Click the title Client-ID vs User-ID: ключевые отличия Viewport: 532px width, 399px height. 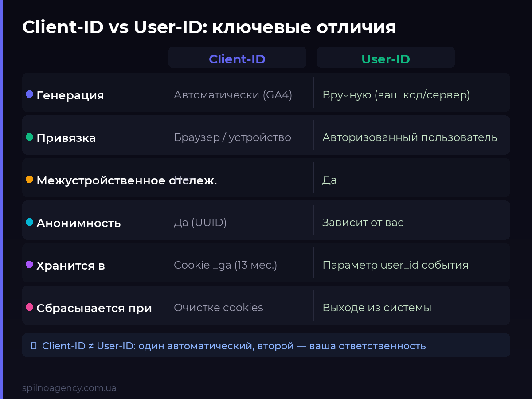pos(209,27)
